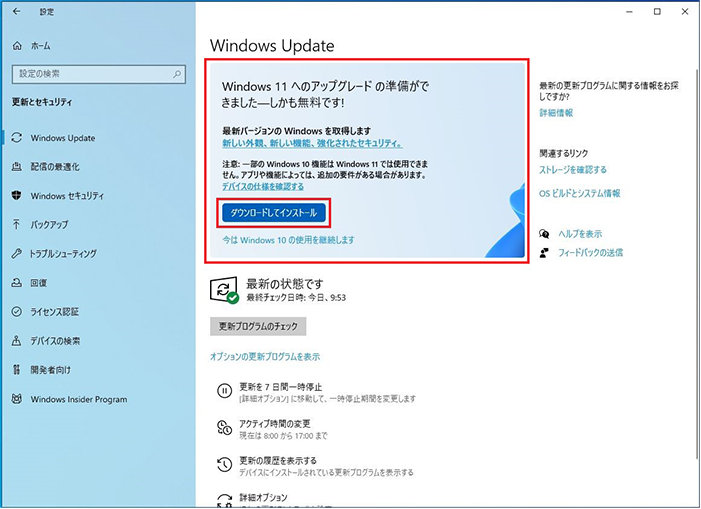Select バックアップ in the sidebar
This screenshot has height=509, width=701.
click(x=49, y=224)
